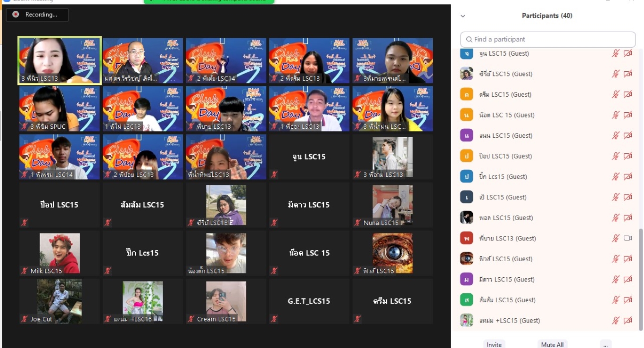Select the Joe Cut tile
644x348 pixels.
(x=59, y=301)
